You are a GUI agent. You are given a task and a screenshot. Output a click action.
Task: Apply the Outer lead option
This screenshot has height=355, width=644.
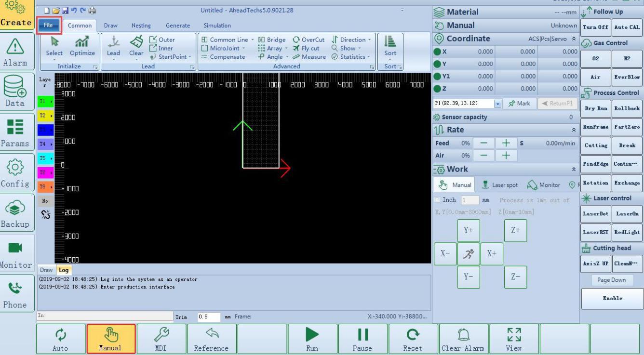pos(162,40)
